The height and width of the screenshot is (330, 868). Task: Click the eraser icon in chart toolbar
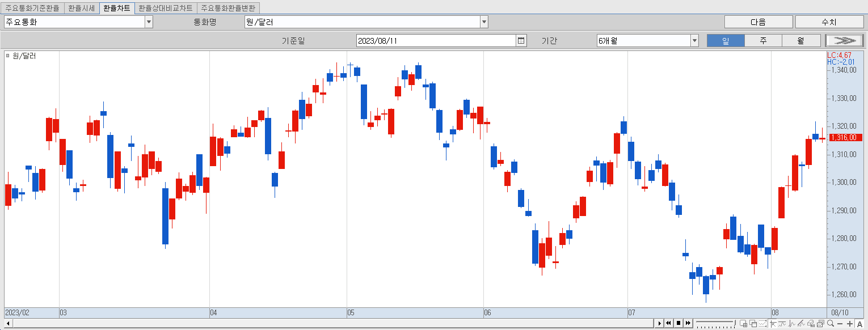(811, 324)
